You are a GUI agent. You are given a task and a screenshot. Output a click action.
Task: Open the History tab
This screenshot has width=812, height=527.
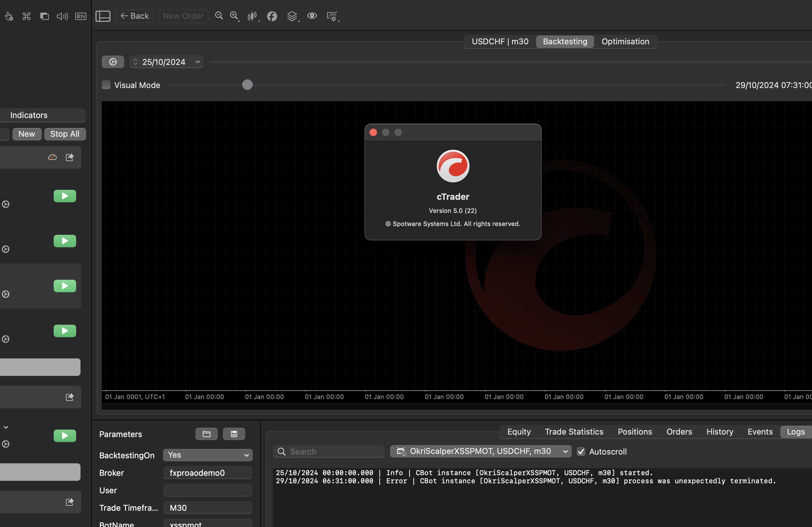pos(720,432)
